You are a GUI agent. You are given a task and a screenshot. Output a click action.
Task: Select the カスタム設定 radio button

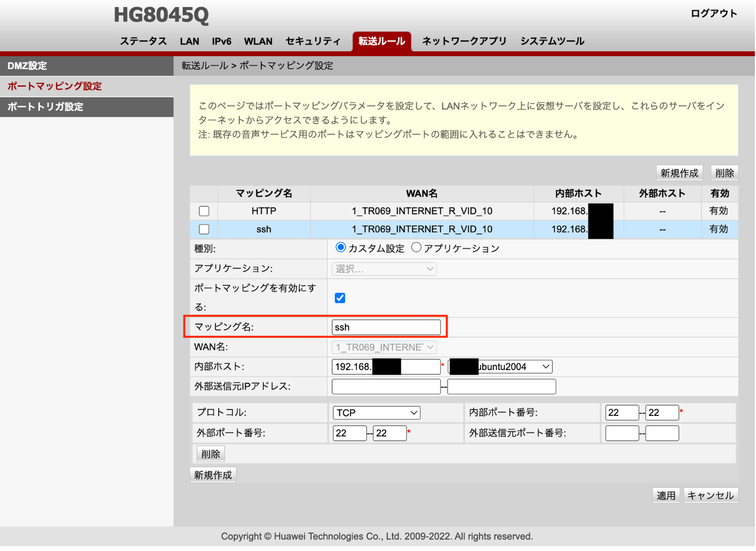pyautogui.click(x=341, y=247)
